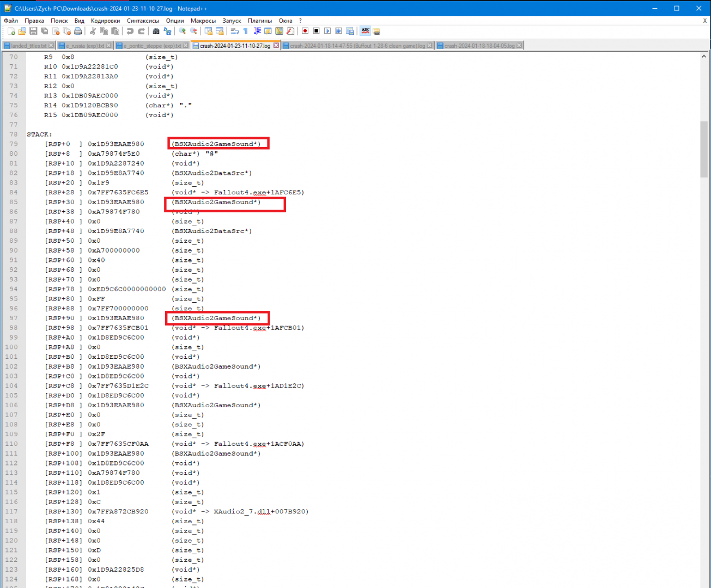Click the Zoom in magnifier icon
This screenshot has height=588, width=711.
[182, 31]
